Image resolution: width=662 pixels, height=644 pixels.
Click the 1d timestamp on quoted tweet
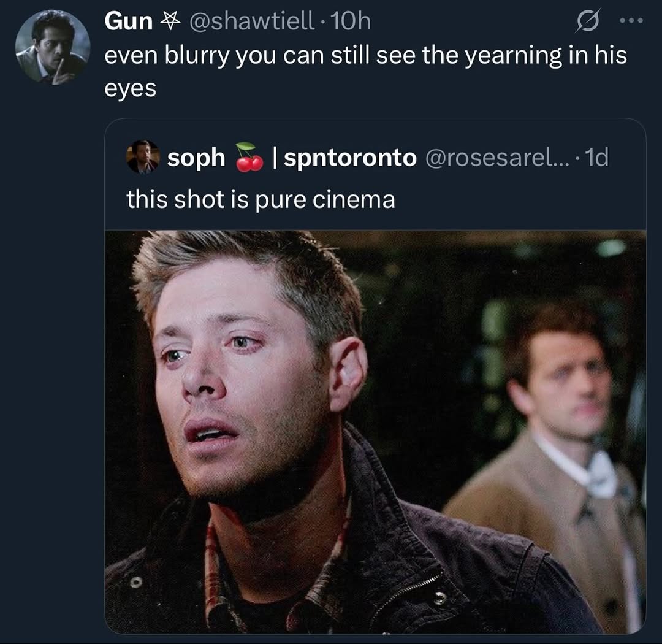tap(596, 158)
